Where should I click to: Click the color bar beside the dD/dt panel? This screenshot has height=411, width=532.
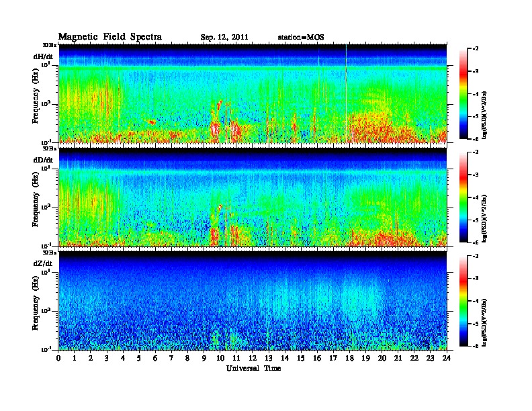click(x=463, y=197)
